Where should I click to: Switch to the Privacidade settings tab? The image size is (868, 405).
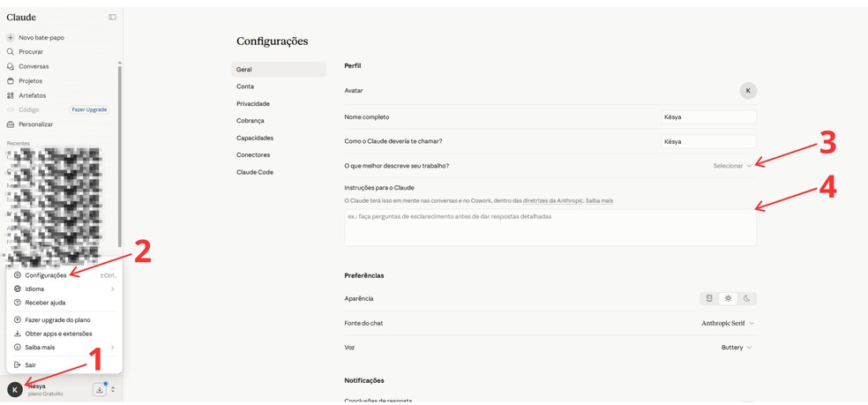pos(253,103)
